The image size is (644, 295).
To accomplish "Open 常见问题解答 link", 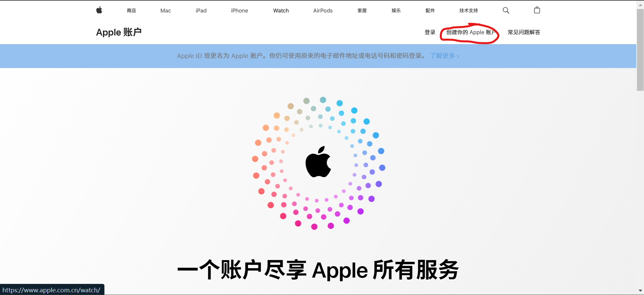I will click(x=524, y=32).
